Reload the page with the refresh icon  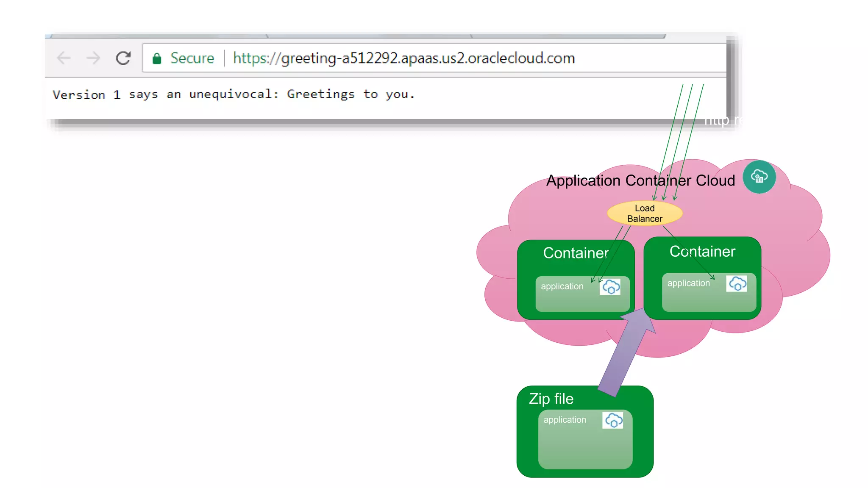click(123, 58)
